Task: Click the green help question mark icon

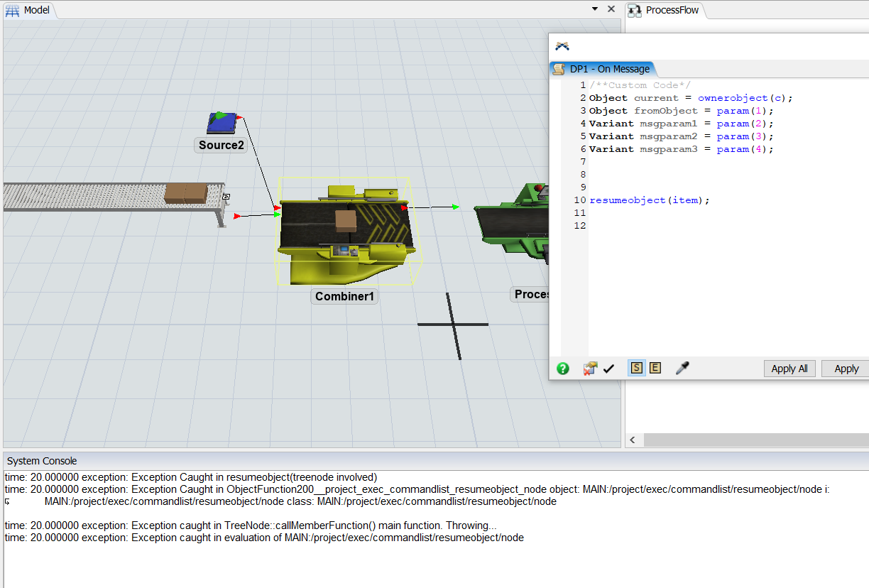Action: pyautogui.click(x=563, y=369)
